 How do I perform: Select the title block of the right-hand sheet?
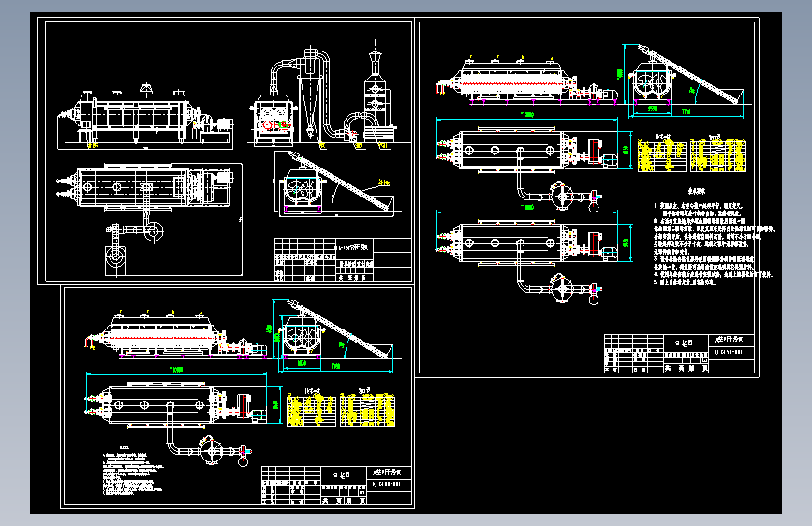point(679,353)
